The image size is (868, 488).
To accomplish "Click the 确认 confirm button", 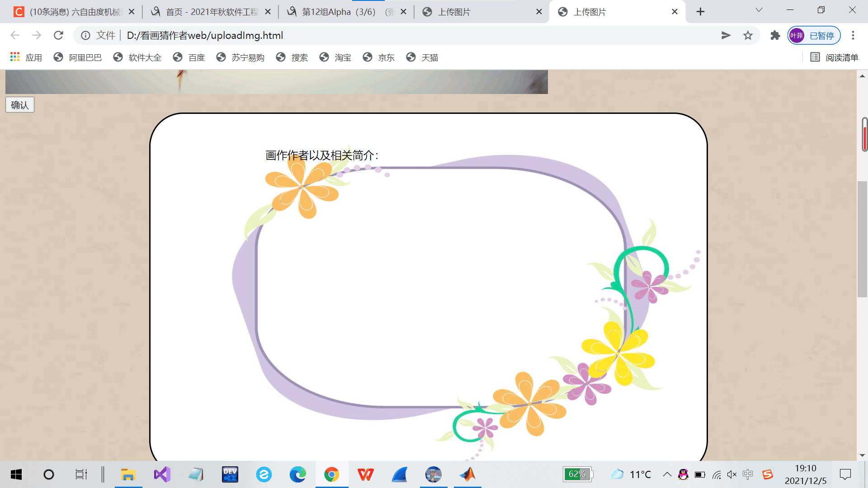I will point(20,105).
